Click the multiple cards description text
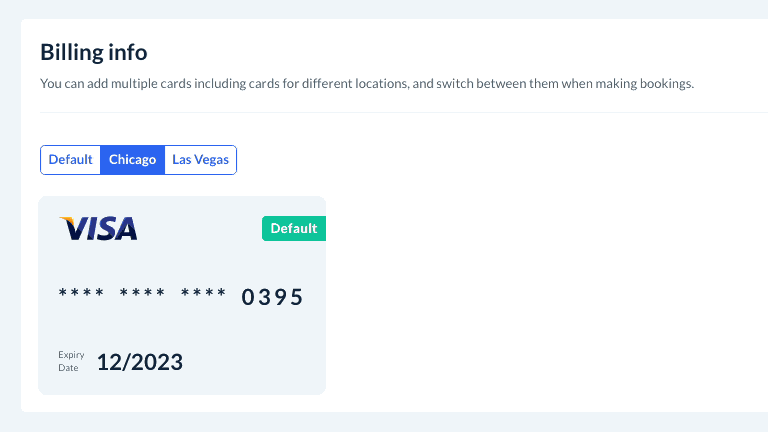 pos(366,84)
